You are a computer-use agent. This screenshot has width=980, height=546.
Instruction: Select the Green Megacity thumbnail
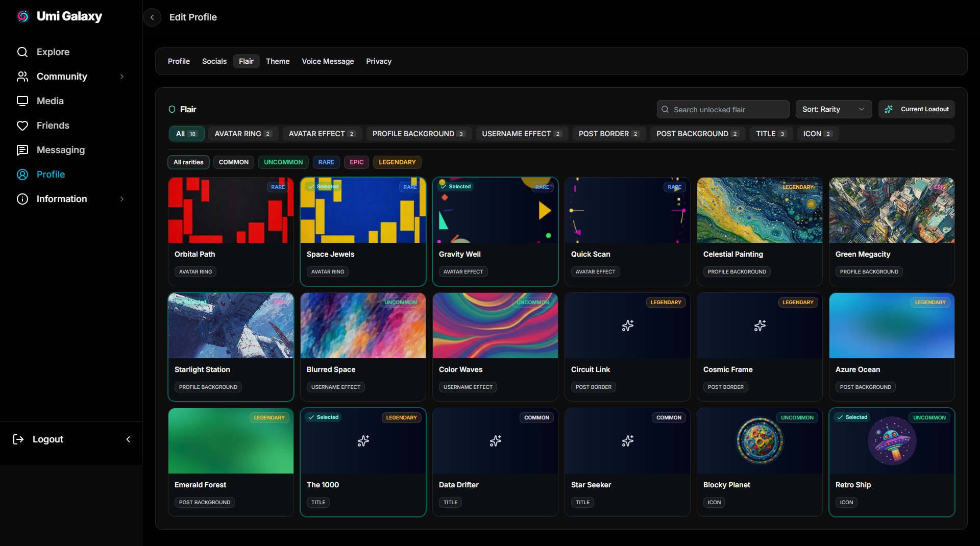click(x=892, y=210)
